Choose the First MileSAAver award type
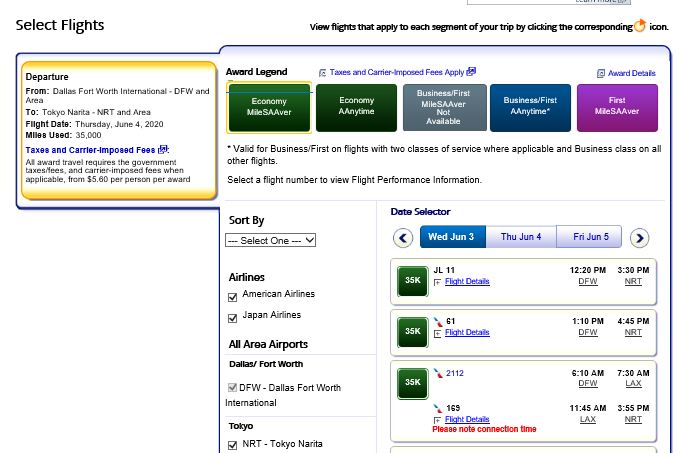This screenshot has width=685, height=453. [x=617, y=107]
